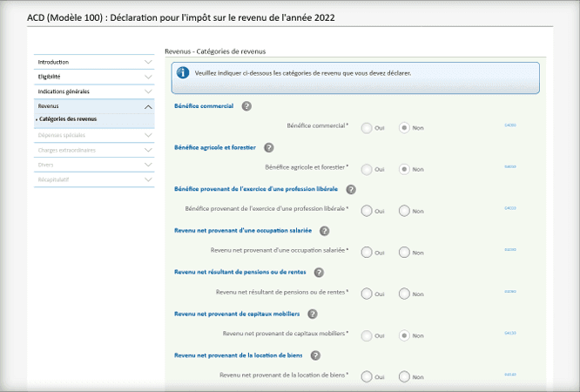Collapse the Revenus section
Image resolution: width=580 pixels, height=392 pixels.
[x=148, y=106]
